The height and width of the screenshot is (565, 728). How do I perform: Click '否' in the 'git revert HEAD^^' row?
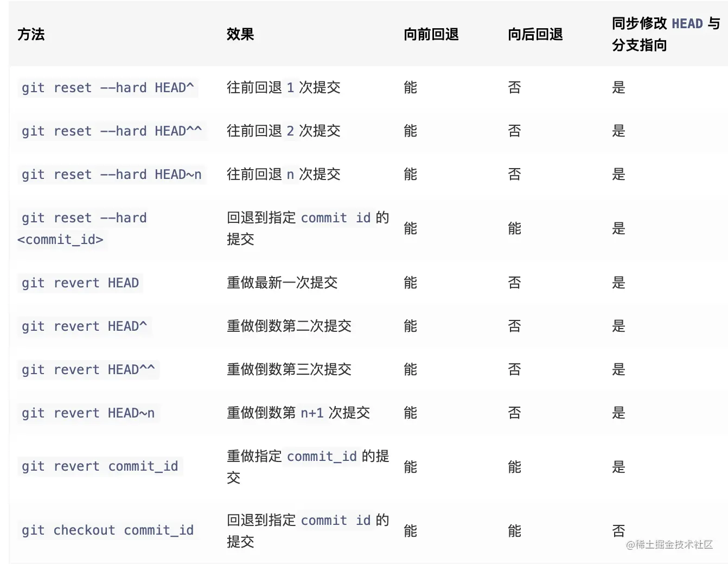(514, 369)
